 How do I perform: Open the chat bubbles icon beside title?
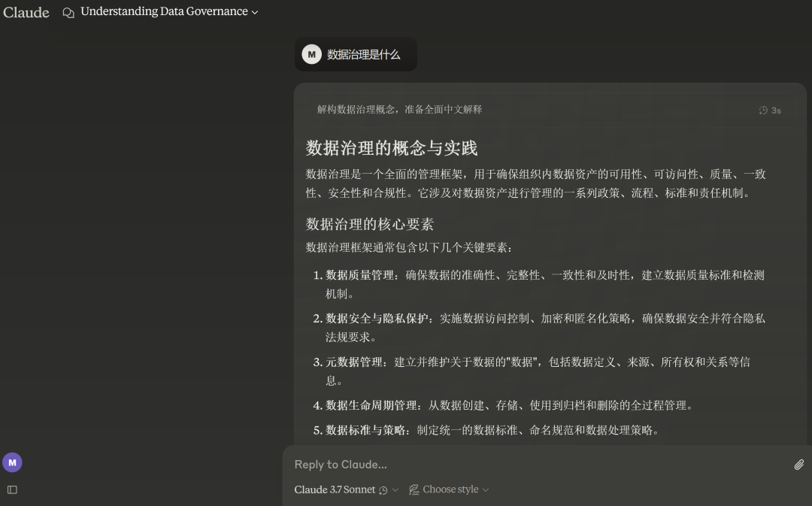tap(68, 13)
